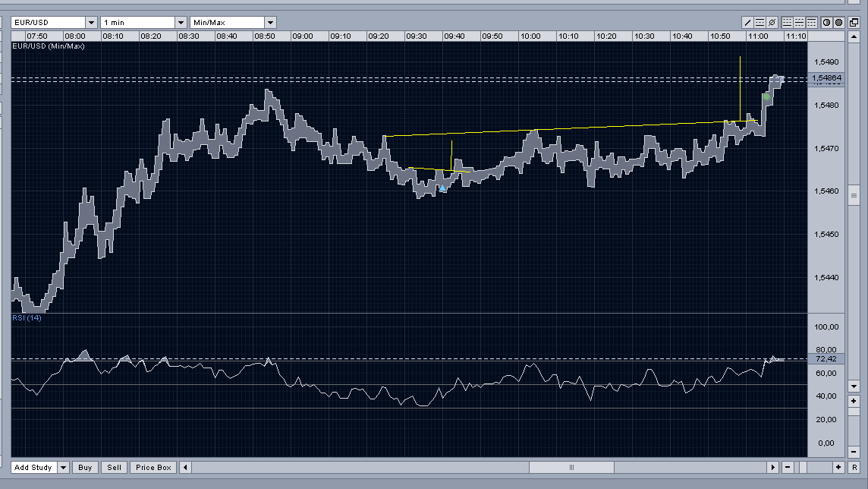The width and height of the screenshot is (868, 489).
Task: Expand the Min/Max chart type dropdown
Action: click(x=271, y=23)
